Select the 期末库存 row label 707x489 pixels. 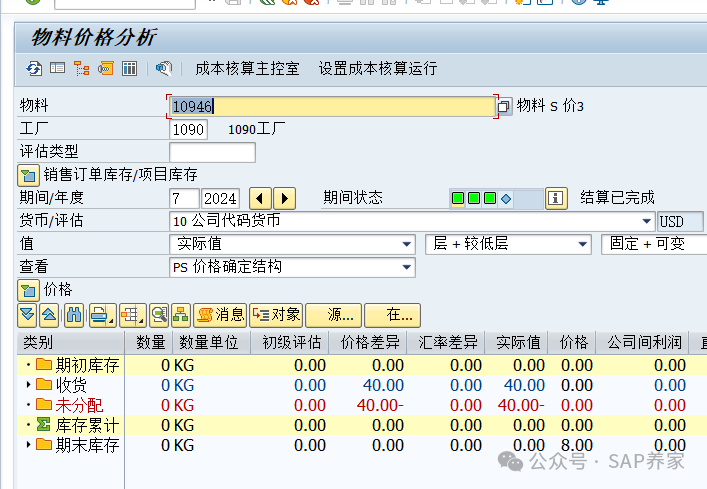click(87, 445)
